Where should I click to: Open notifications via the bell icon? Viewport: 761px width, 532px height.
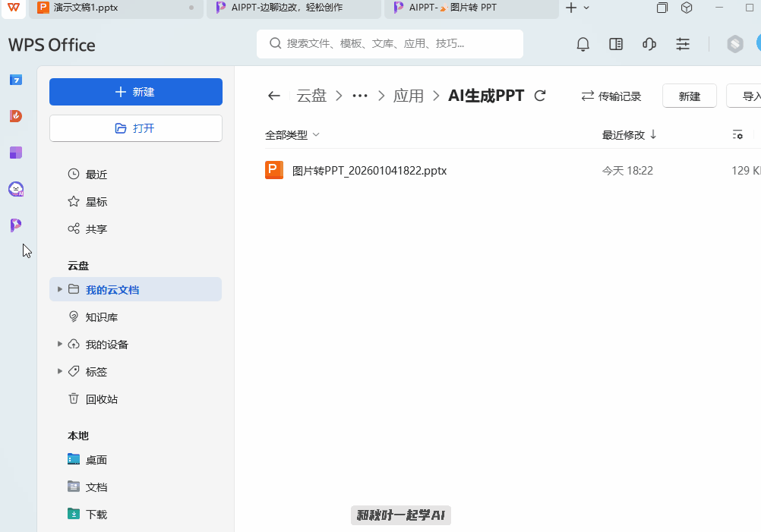pos(583,44)
